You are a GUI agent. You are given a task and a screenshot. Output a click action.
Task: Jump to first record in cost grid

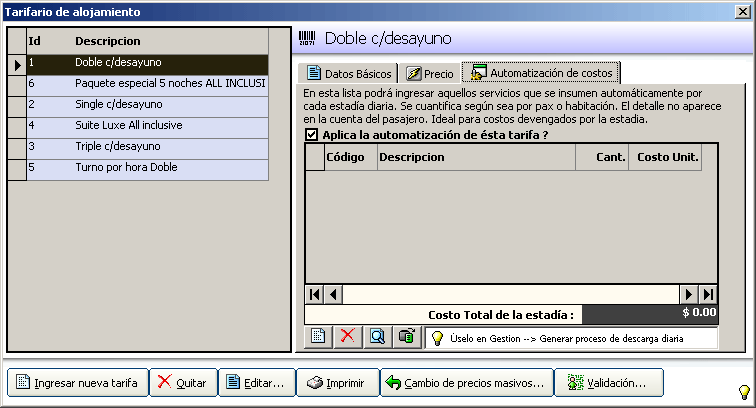(x=315, y=294)
